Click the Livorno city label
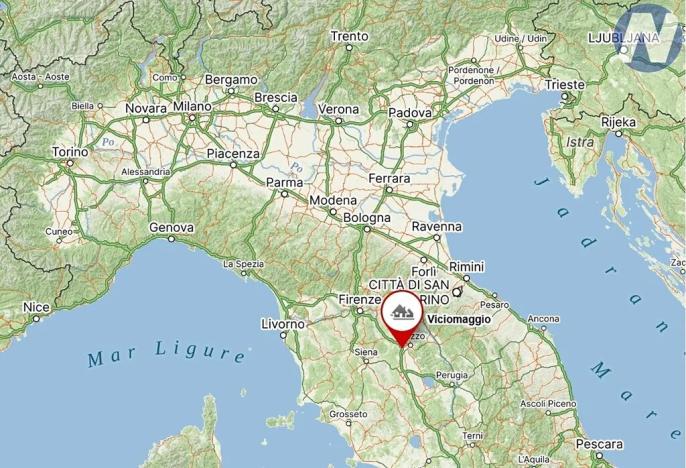This screenshot has width=686, height=468. [283, 324]
